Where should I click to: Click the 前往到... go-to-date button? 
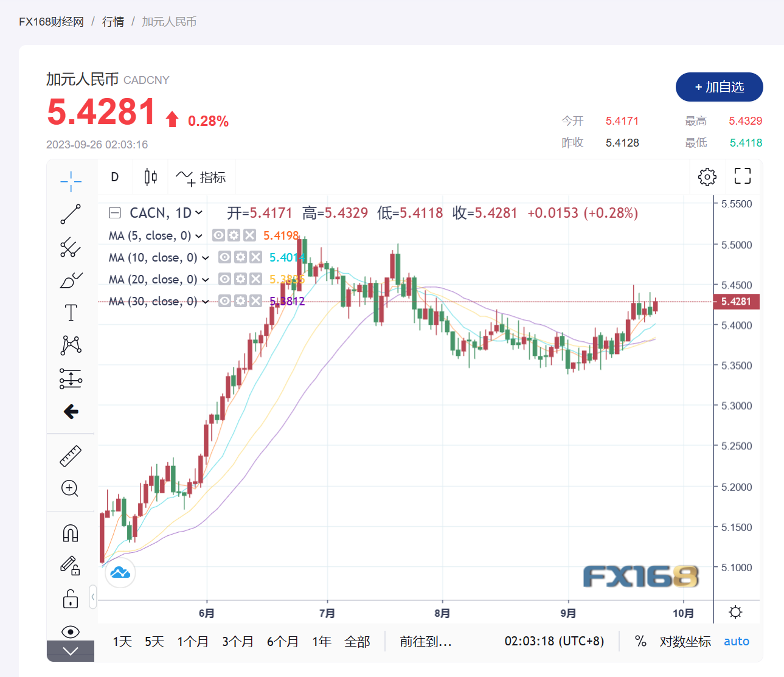coord(426,641)
